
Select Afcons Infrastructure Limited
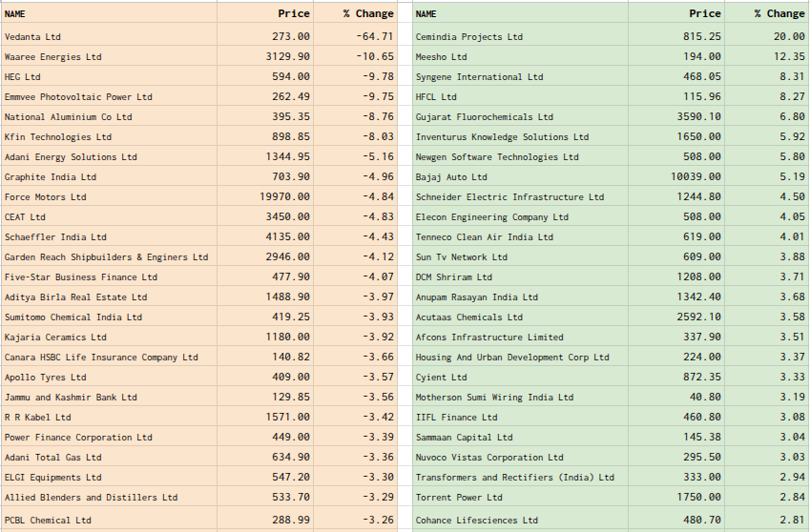click(x=520, y=337)
